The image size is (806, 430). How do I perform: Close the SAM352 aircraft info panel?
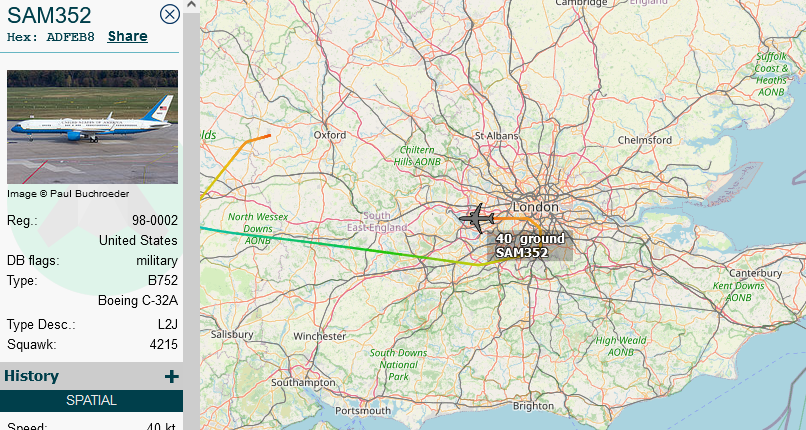170,14
